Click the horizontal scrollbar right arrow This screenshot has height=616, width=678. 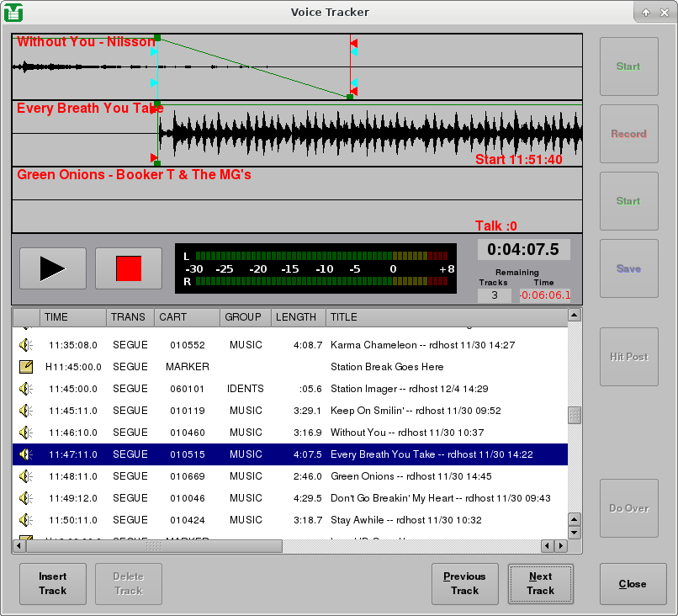560,545
